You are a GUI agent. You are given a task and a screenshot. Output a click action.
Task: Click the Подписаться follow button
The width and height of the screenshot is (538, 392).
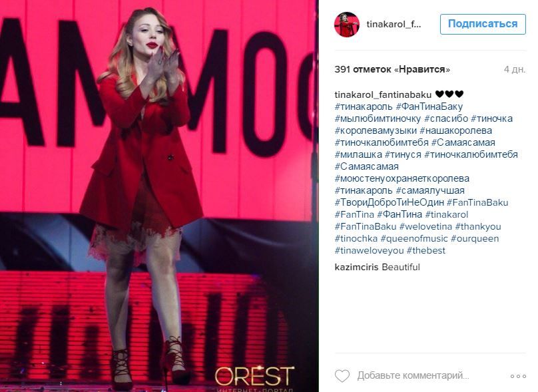point(483,24)
